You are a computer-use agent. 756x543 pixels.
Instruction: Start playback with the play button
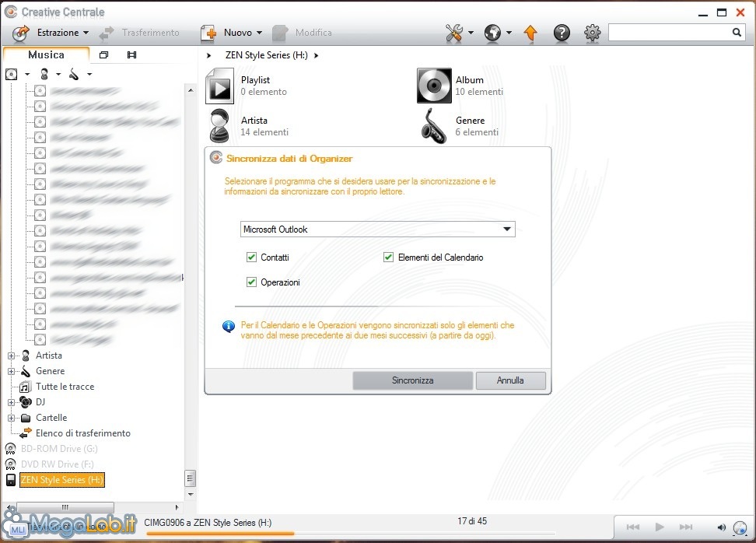pos(660,527)
